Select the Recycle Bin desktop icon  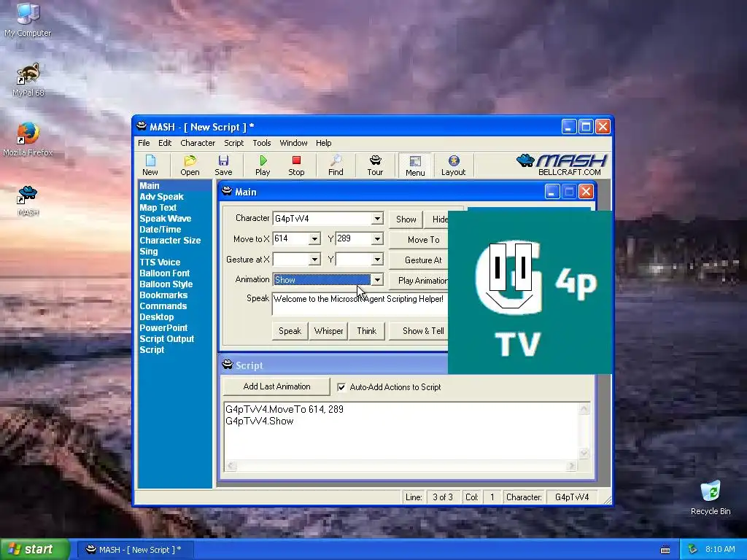click(x=711, y=498)
